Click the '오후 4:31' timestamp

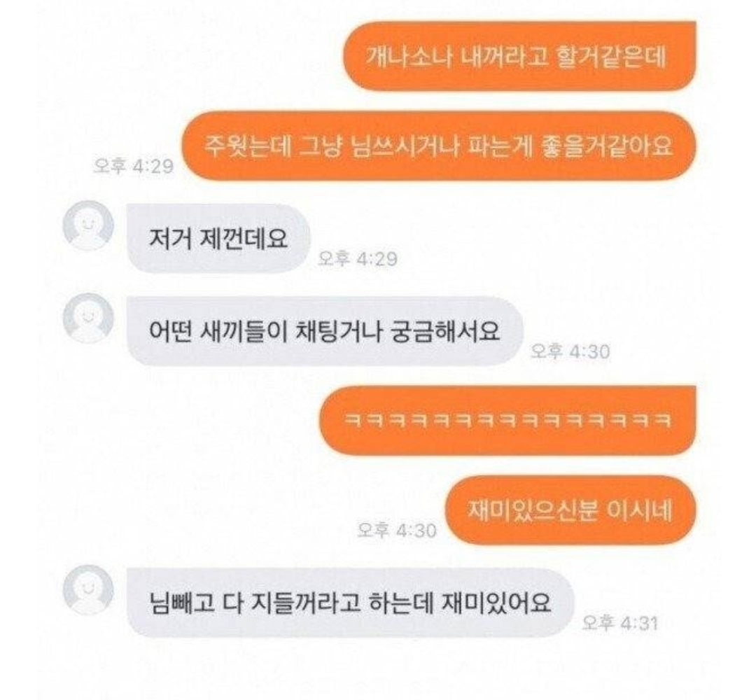point(619,623)
